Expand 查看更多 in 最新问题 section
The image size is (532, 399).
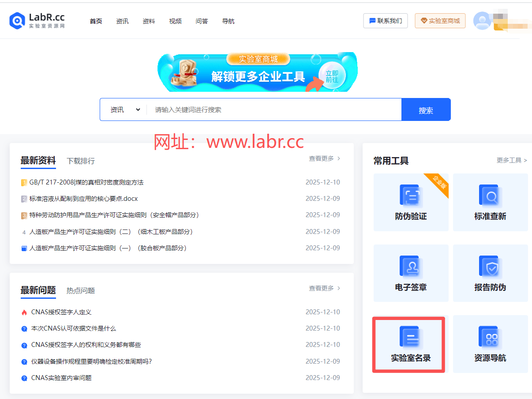coord(324,288)
